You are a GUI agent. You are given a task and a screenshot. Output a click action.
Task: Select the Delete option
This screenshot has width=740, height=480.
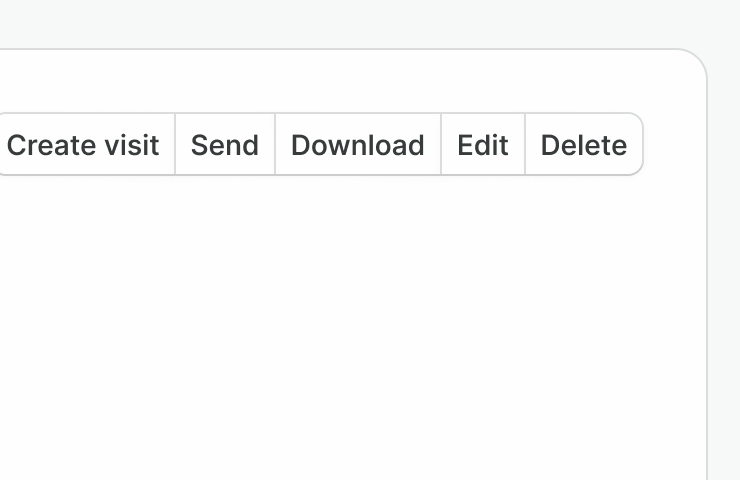(x=584, y=145)
